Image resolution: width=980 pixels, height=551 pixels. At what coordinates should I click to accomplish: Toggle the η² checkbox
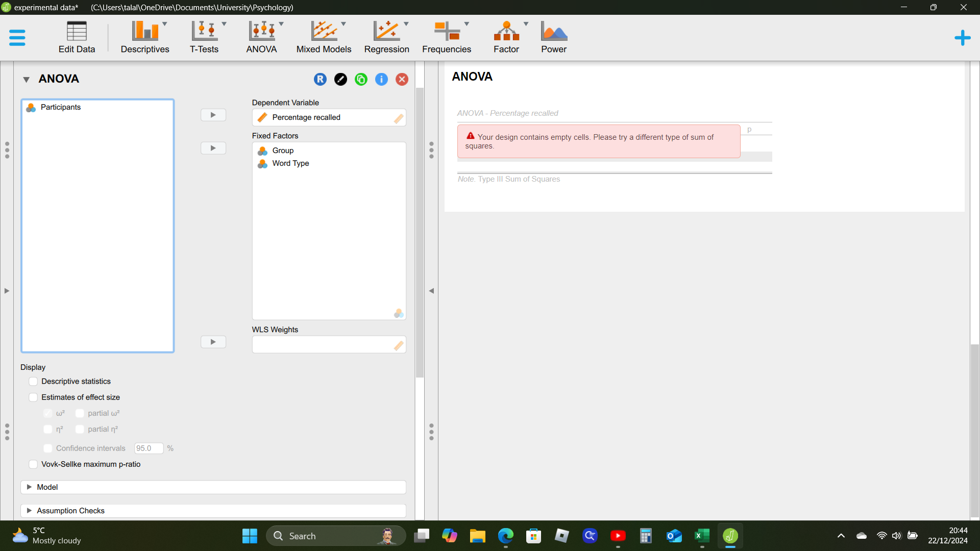coord(48,429)
